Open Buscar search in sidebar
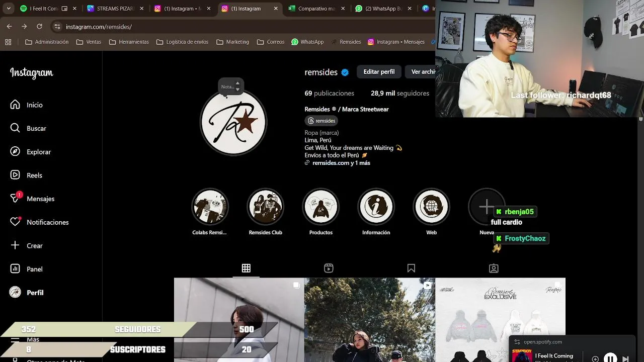Viewport: 644px width, 362px height. coord(29,128)
